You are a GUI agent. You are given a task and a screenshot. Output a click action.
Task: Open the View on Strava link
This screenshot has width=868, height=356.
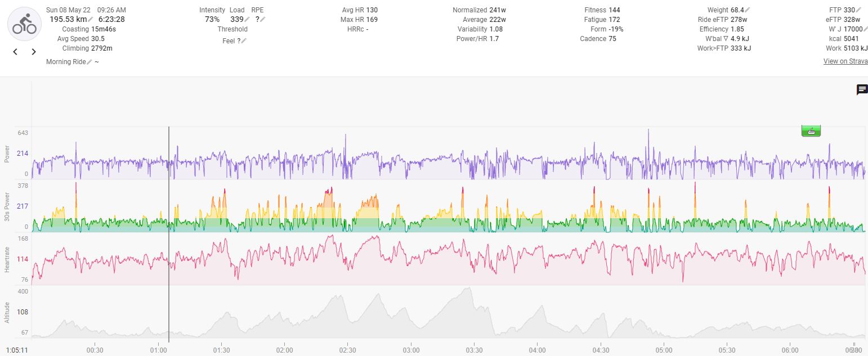coord(845,61)
